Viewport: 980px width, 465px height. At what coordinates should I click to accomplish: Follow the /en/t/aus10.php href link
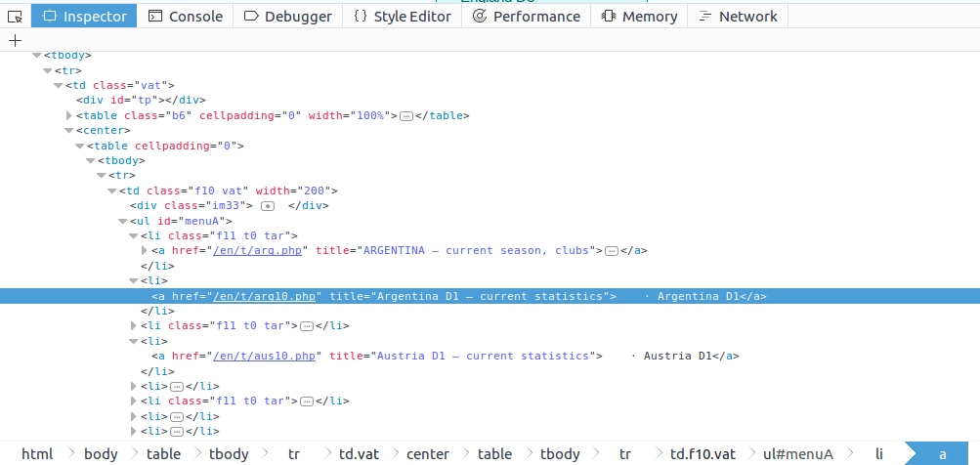click(265, 356)
